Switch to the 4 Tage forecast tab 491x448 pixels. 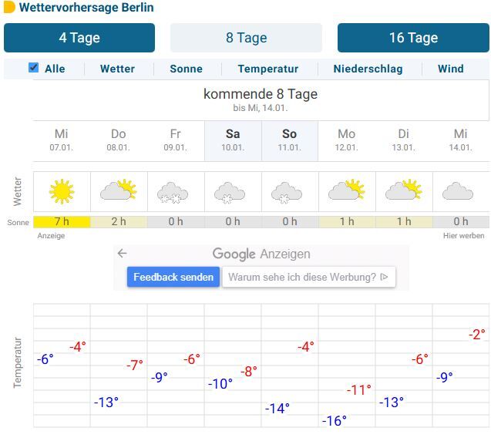pos(79,38)
